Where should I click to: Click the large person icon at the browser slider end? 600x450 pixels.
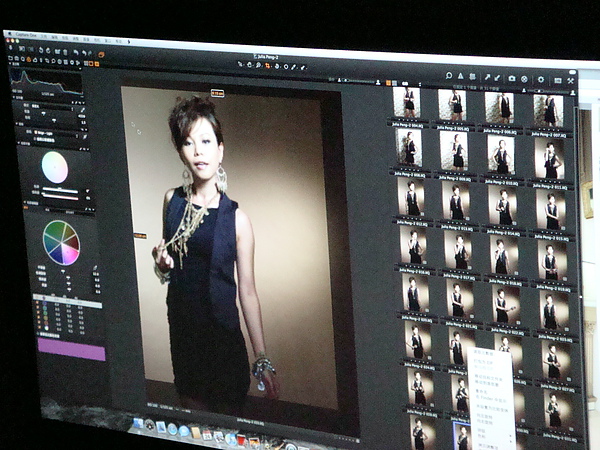pos(573,92)
